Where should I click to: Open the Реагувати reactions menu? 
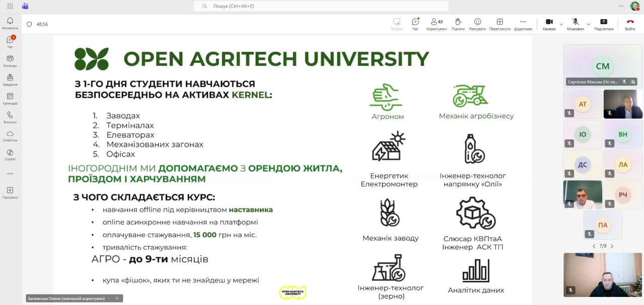coord(477,24)
